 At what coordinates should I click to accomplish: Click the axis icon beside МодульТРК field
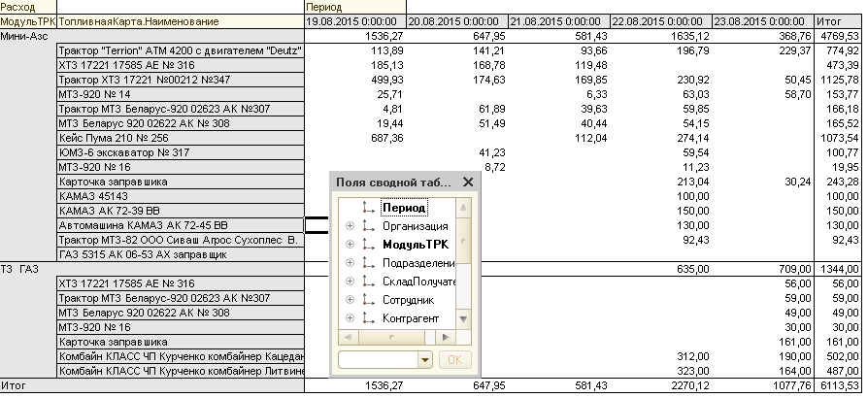367,245
